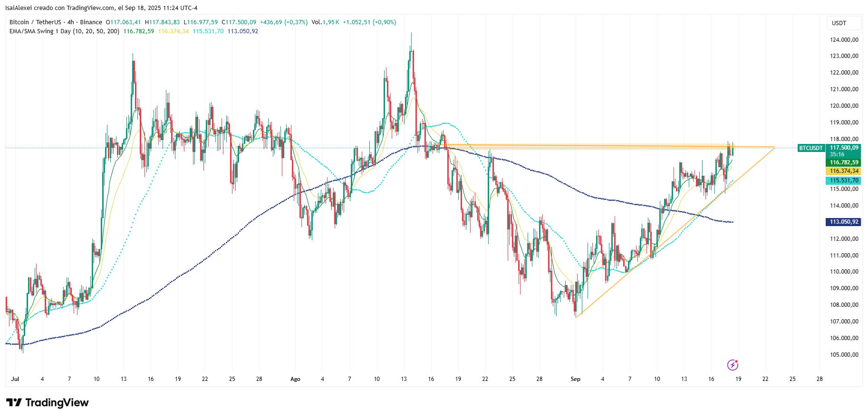Select the yellow 116.374,34 EMA axis label

(844, 171)
